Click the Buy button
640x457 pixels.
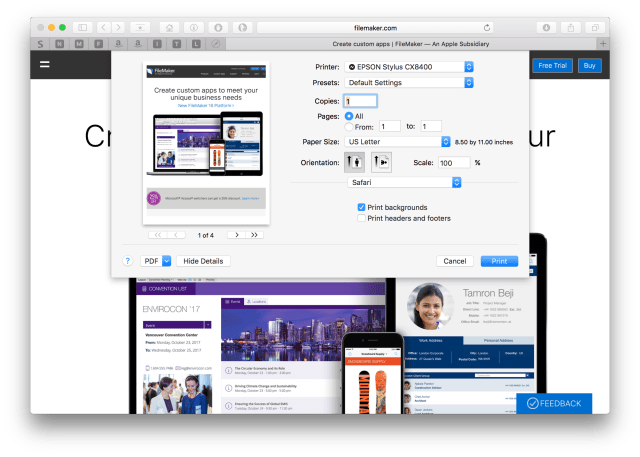(x=589, y=65)
